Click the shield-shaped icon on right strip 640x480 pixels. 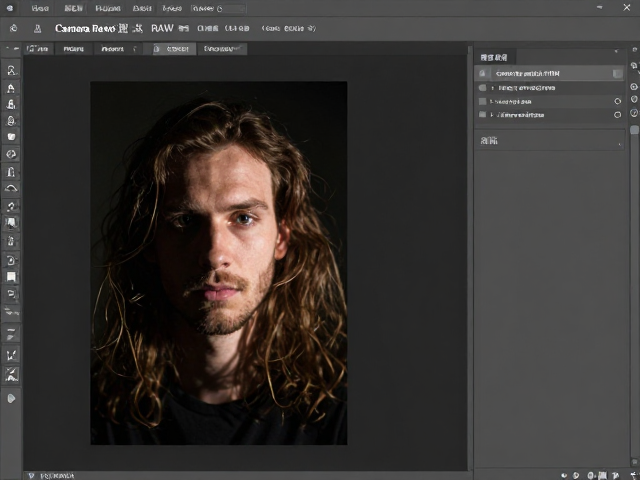pos(634,99)
